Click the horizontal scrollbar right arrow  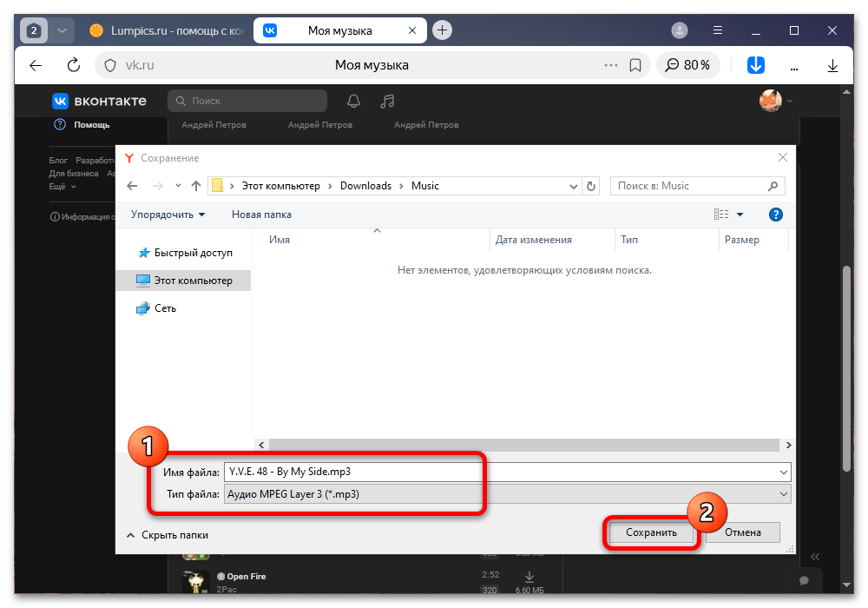[x=788, y=446]
